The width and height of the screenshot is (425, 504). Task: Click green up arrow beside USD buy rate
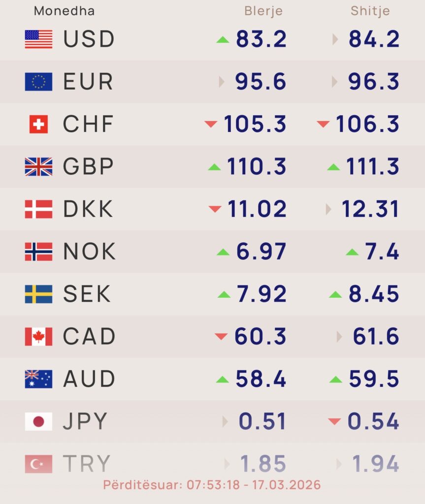pos(223,39)
